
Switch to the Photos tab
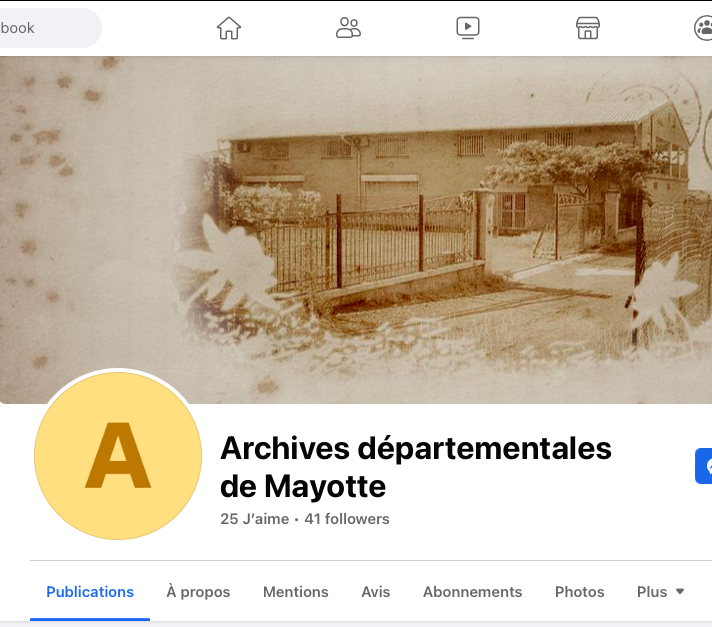579,592
